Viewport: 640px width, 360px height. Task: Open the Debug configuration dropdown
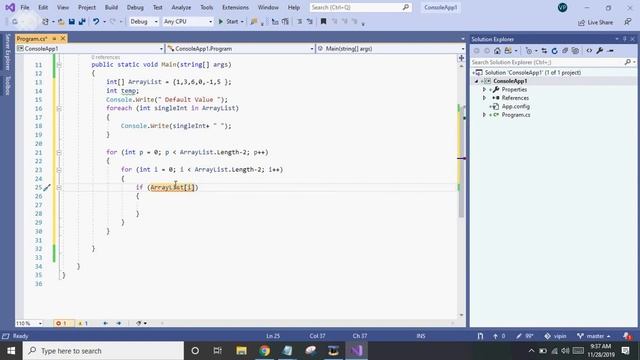tap(144, 22)
